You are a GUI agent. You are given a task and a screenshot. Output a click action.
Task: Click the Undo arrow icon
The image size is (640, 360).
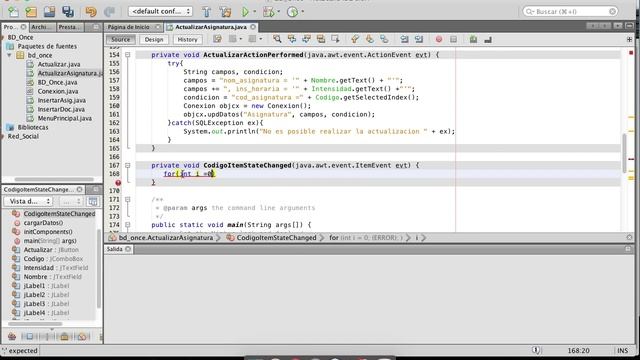pos(91,11)
